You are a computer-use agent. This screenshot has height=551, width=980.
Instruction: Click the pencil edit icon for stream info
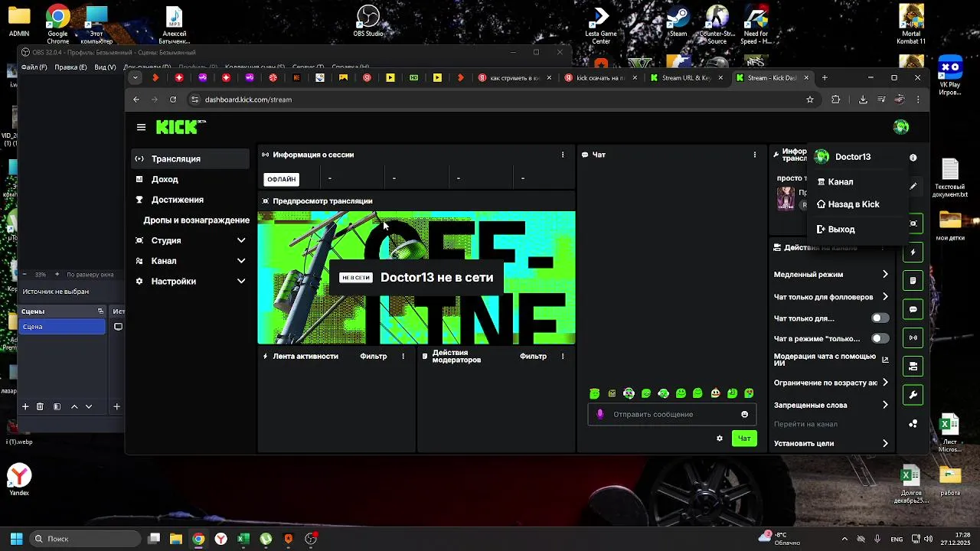point(913,186)
